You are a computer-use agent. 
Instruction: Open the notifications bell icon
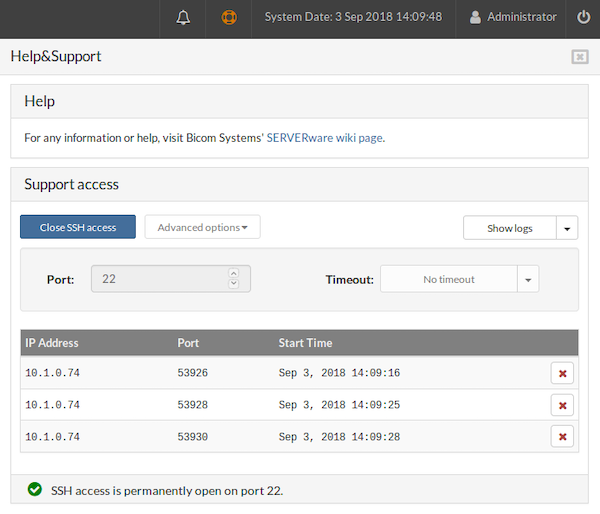point(183,17)
